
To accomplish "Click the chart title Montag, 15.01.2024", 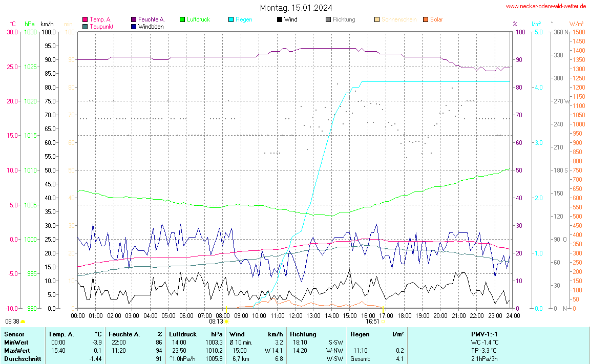I will [x=296, y=8].
